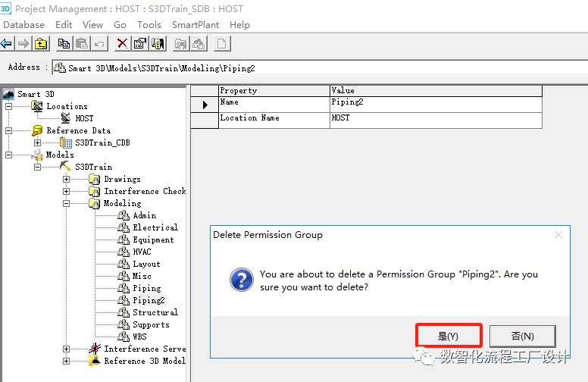The width and height of the screenshot is (588, 382).
Task: Open Properties from the toolbar icon
Action: click(x=140, y=44)
